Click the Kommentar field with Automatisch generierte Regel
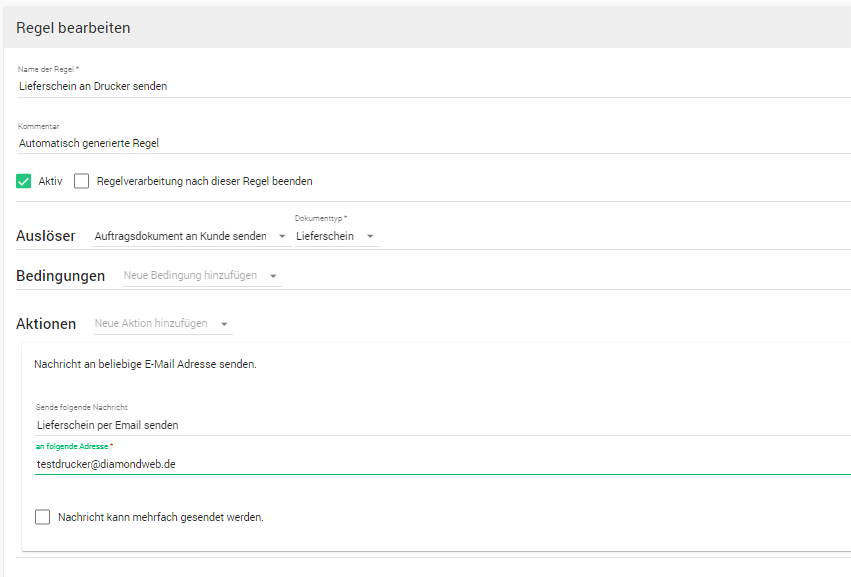 [x=434, y=143]
